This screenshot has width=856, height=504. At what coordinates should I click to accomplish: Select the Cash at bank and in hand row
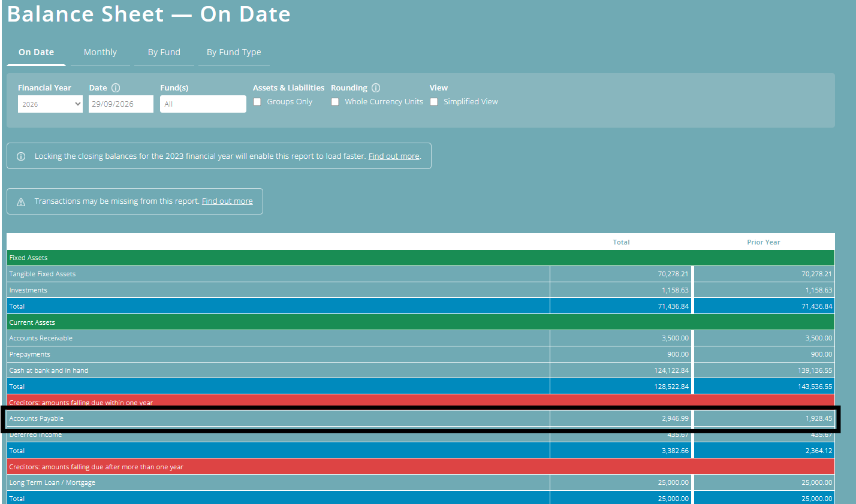pyautogui.click(x=421, y=370)
